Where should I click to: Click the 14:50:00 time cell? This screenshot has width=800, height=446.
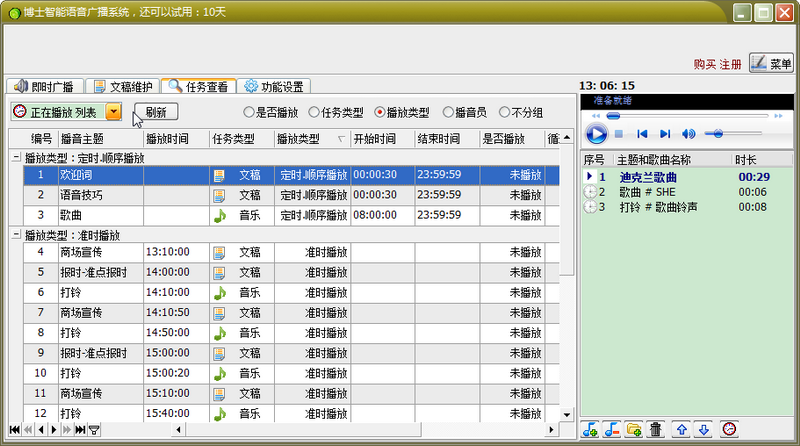pyautogui.click(x=177, y=333)
